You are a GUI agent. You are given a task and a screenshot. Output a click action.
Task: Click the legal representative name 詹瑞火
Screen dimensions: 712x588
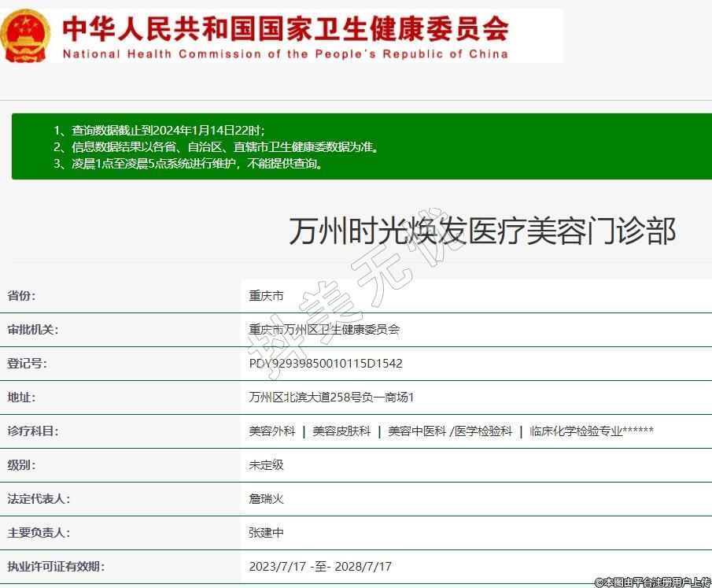(x=266, y=499)
